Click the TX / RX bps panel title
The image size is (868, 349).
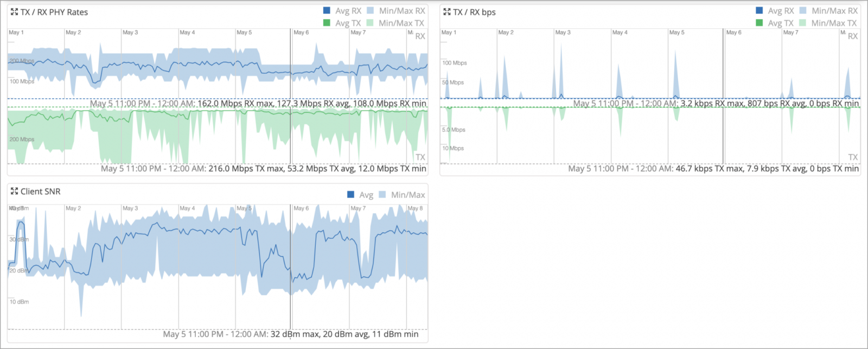474,12
